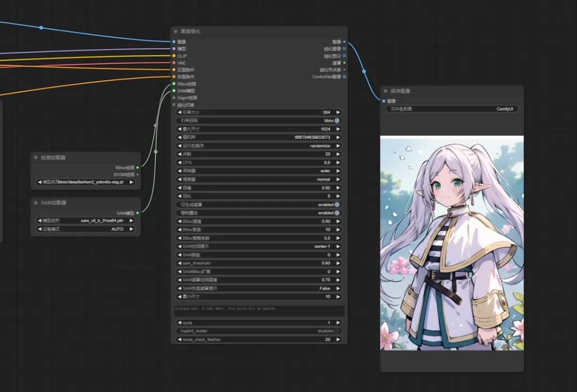This screenshot has width=577, height=392.
Task: Open the 设备模式 AUTO dropdown
Action: pyautogui.click(x=85, y=229)
